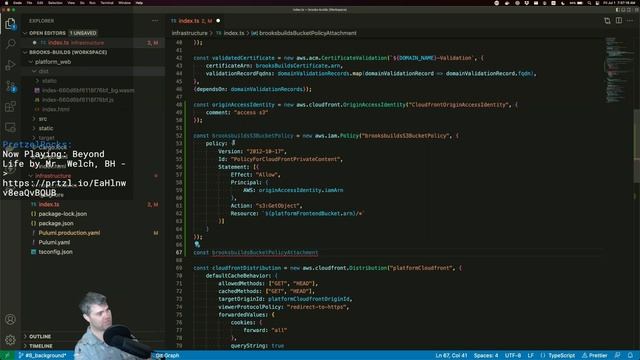Open the Source Control view
Image resolution: width=640 pixels, height=360 pixels.
click(x=10, y=86)
